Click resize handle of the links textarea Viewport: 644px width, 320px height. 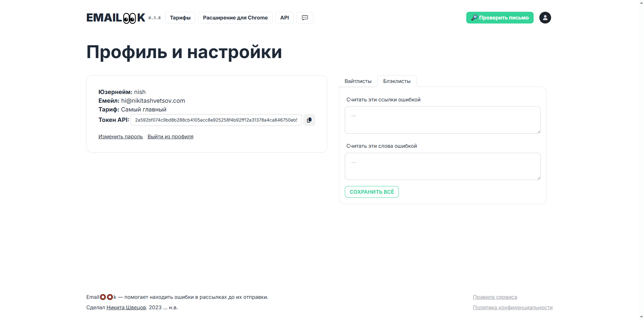pos(539,132)
